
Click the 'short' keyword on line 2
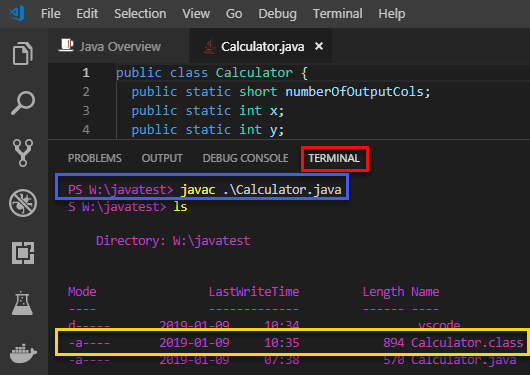(x=258, y=92)
